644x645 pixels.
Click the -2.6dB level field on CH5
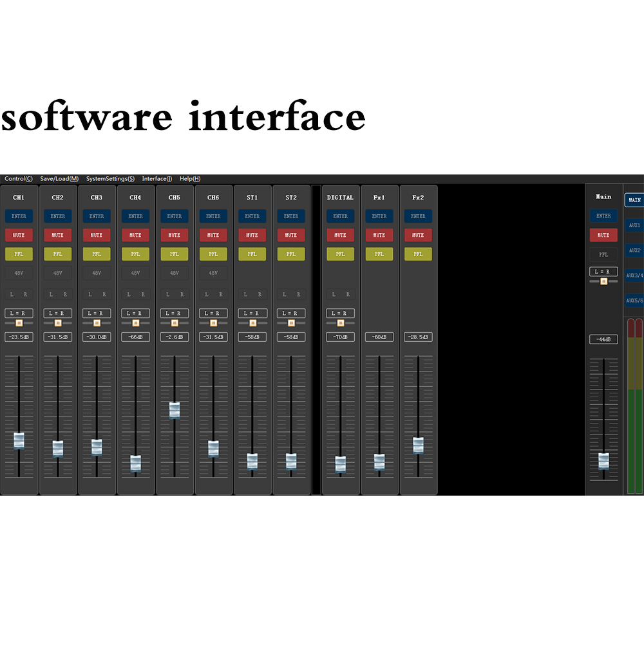point(175,337)
